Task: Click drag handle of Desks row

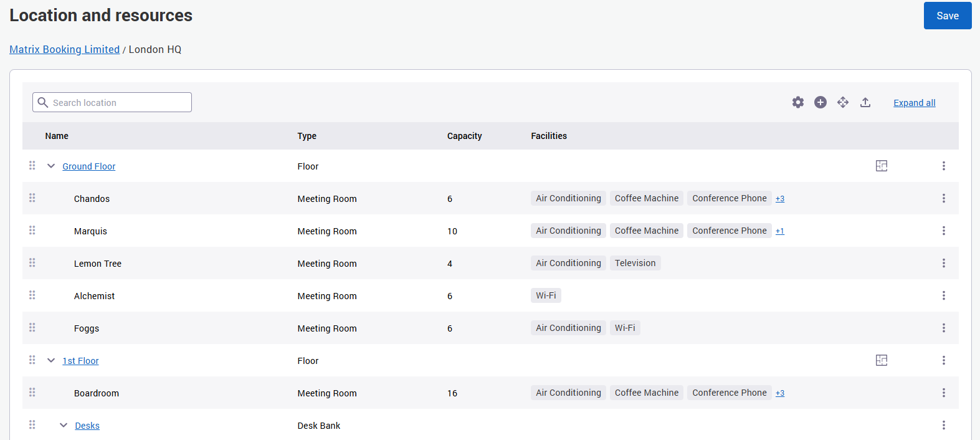Action: (32, 424)
